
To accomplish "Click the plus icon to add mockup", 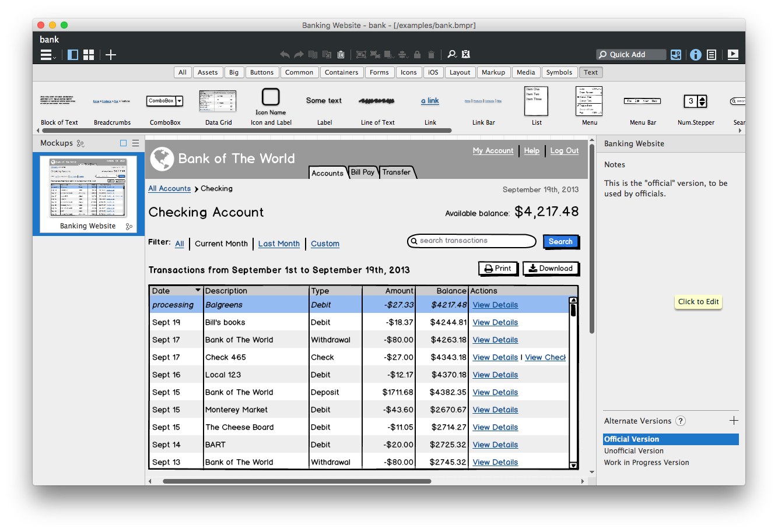I will 111,55.
